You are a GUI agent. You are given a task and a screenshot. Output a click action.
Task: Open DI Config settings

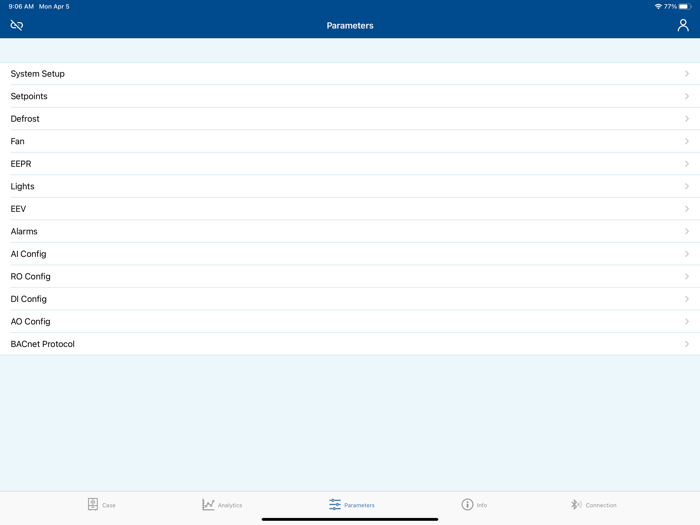coord(350,299)
